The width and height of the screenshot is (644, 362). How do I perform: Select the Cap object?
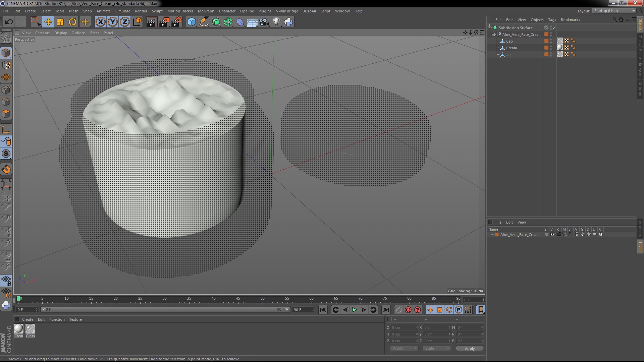pyautogui.click(x=509, y=41)
